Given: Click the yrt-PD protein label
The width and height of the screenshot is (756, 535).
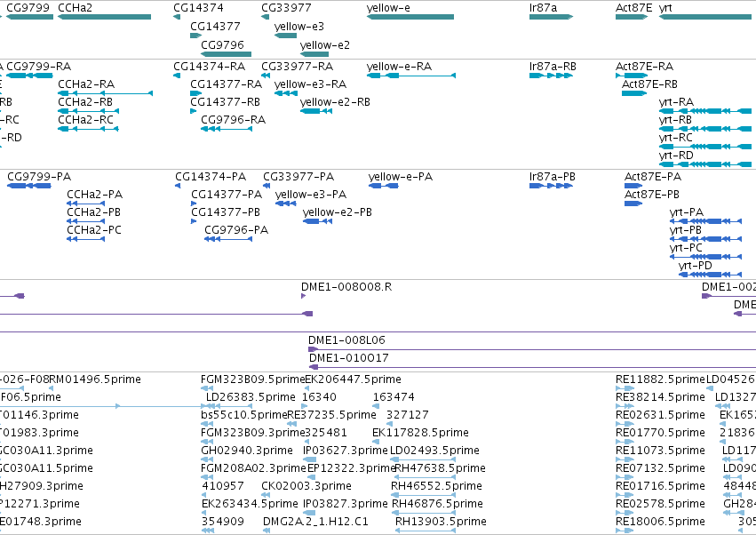Looking at the screenshot, I should tap(696, 266).
